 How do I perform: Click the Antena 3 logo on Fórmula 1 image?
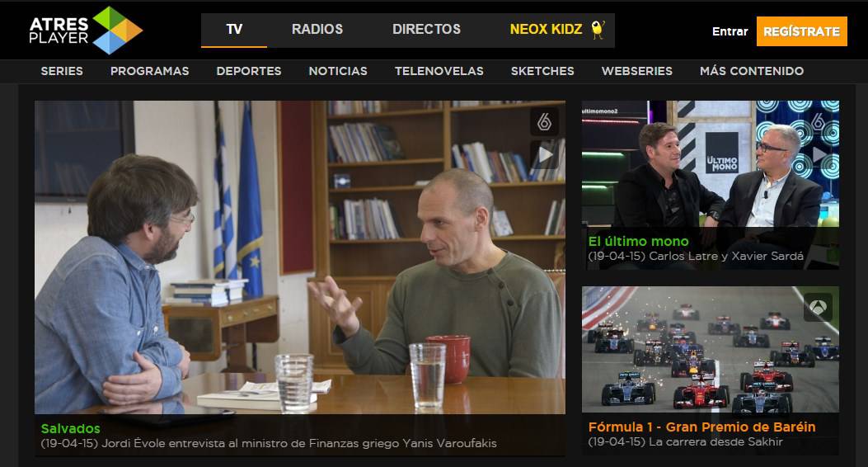[x=819, y=307]
